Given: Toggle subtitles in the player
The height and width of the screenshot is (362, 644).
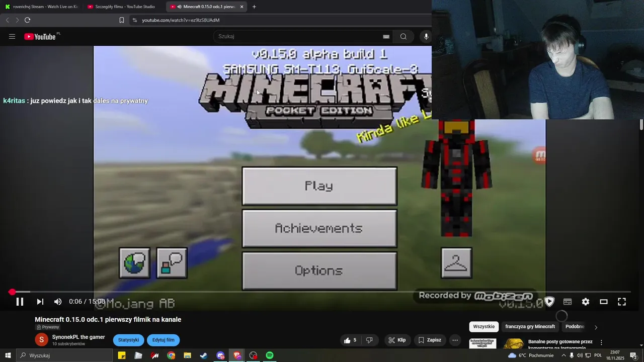Looking at the screenshot, I should (x=568, y=302).
